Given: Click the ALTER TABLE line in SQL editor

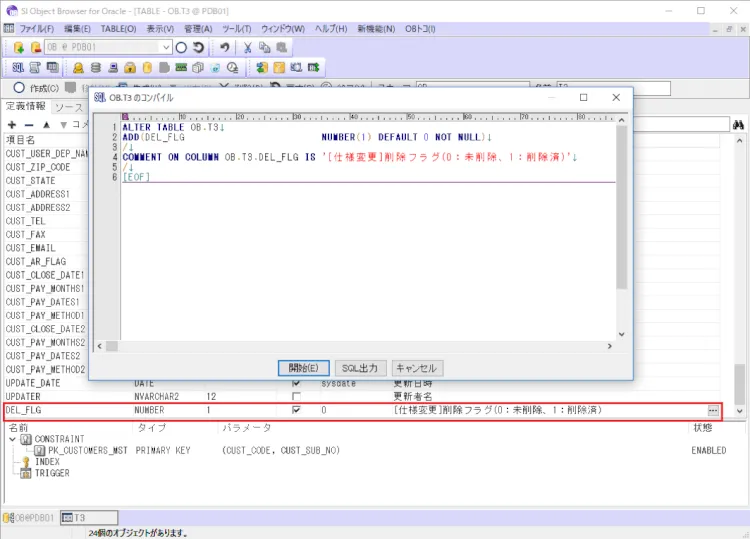Looking at the screenshot, I should click(173, 128).
